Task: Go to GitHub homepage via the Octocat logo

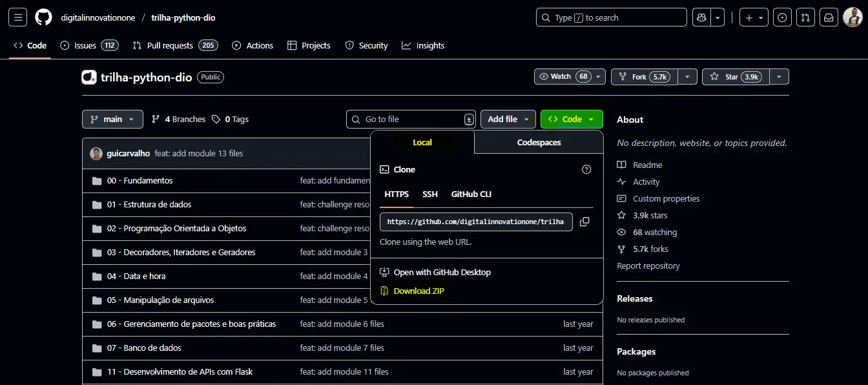Action: coord(43,17)
